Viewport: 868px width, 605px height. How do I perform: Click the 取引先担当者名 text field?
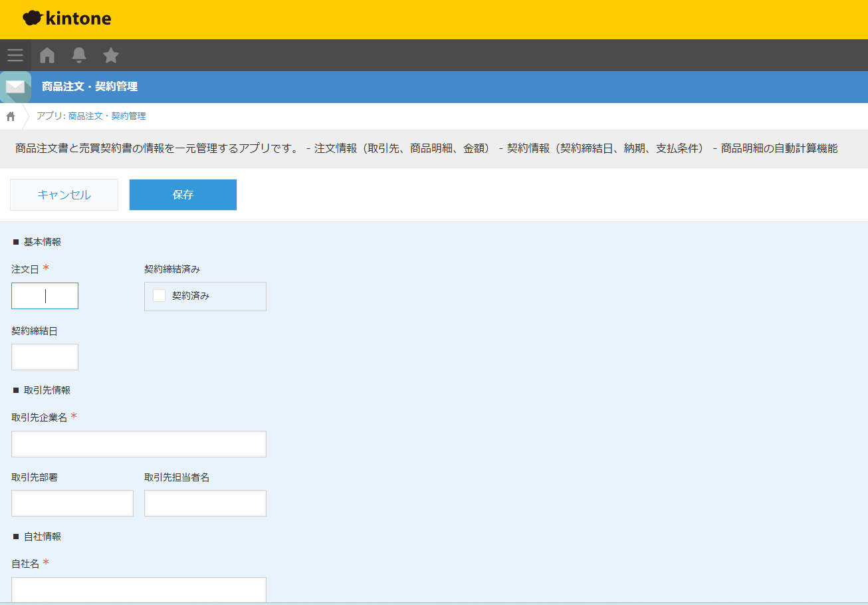(205, 503)
